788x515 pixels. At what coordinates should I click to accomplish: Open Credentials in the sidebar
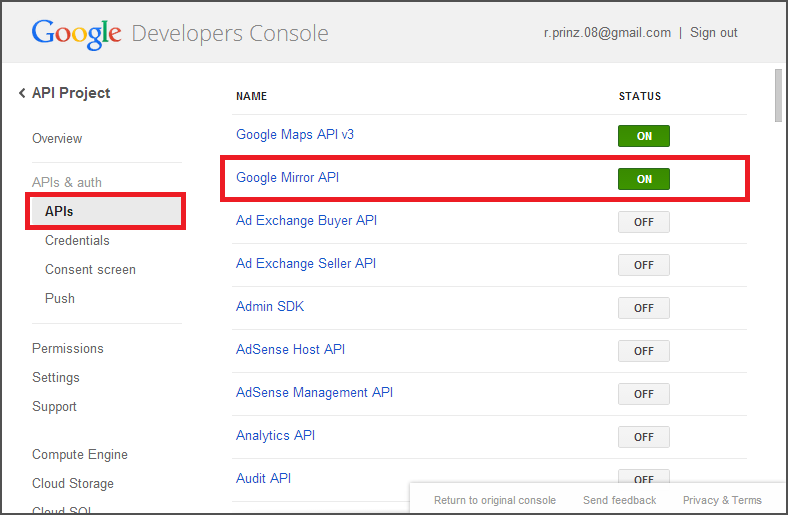point(77,240)
